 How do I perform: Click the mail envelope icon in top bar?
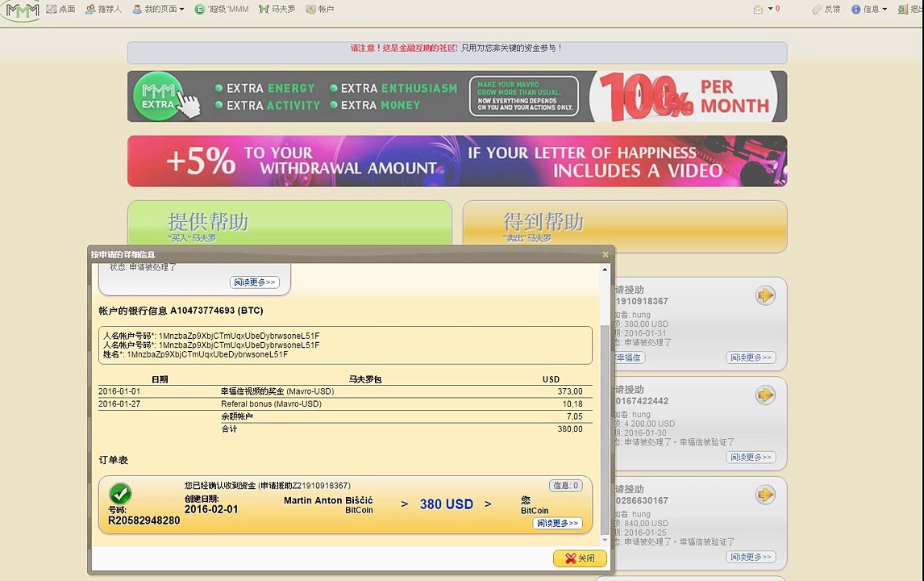coord(758,9)
